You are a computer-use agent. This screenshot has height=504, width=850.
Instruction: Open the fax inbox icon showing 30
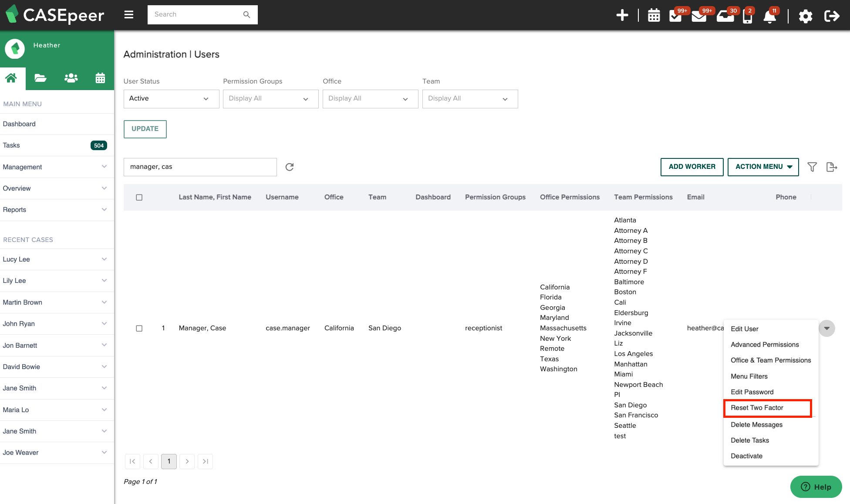[725, 16]
